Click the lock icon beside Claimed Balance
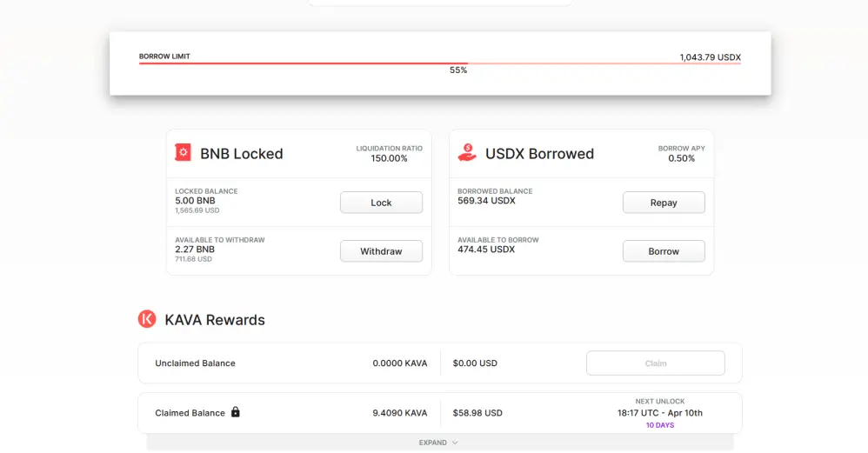 coord(236,412)
